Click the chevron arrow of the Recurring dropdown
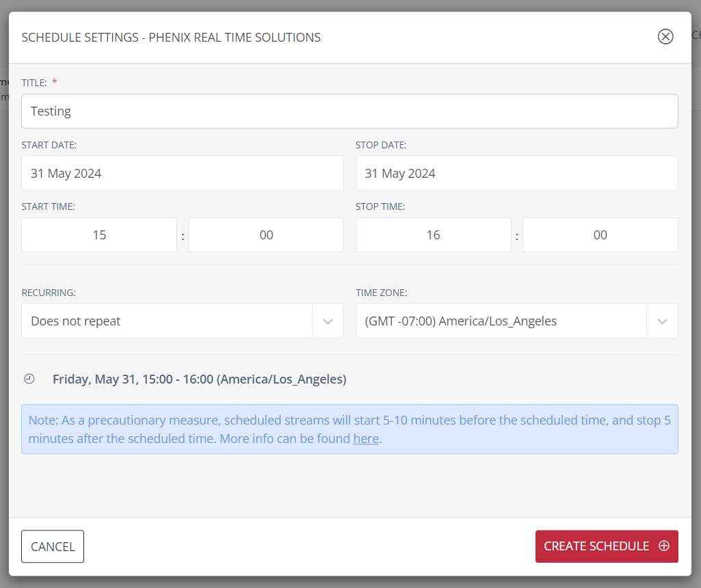The image size is (701, 588). pos(328,321)
